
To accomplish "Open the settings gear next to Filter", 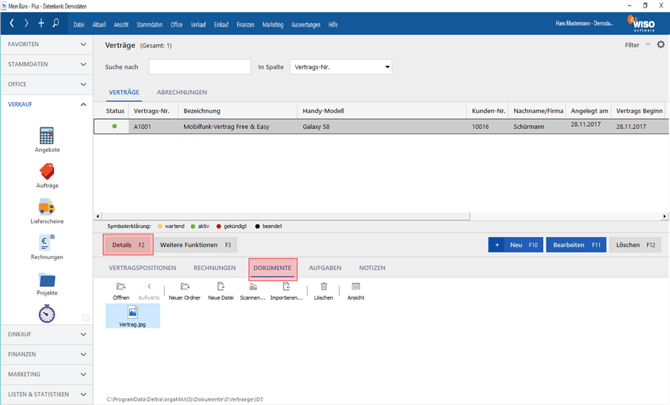I will click(660, 45).
